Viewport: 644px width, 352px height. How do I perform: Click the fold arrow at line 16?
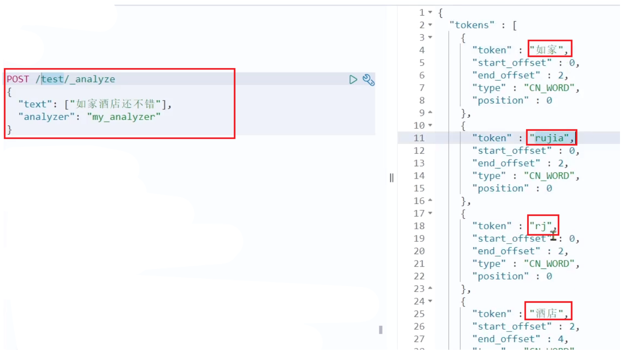[x=430, y=201]
